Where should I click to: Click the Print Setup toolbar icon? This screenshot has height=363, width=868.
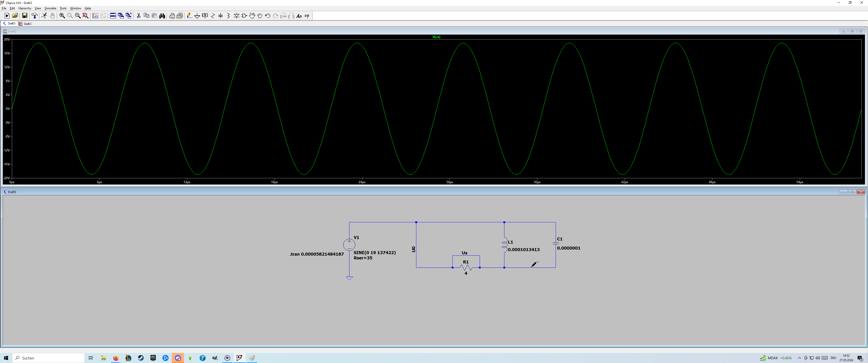(x=180, y=16)
